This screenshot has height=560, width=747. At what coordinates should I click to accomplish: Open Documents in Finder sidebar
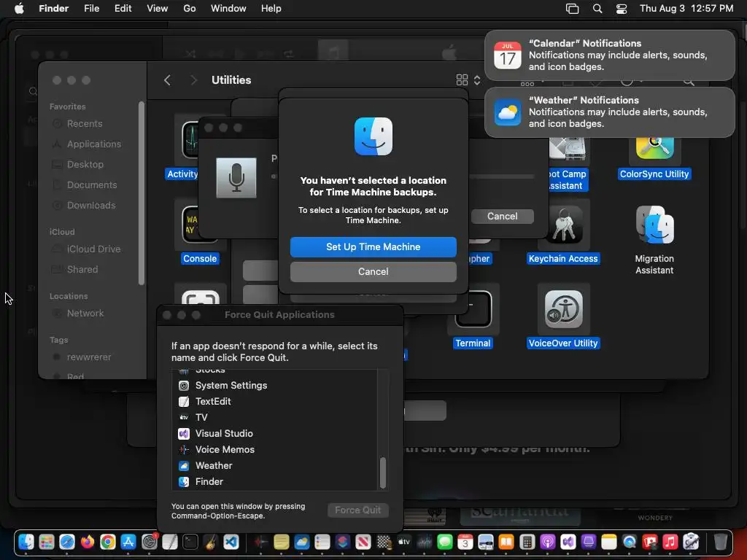coord(86,184)
